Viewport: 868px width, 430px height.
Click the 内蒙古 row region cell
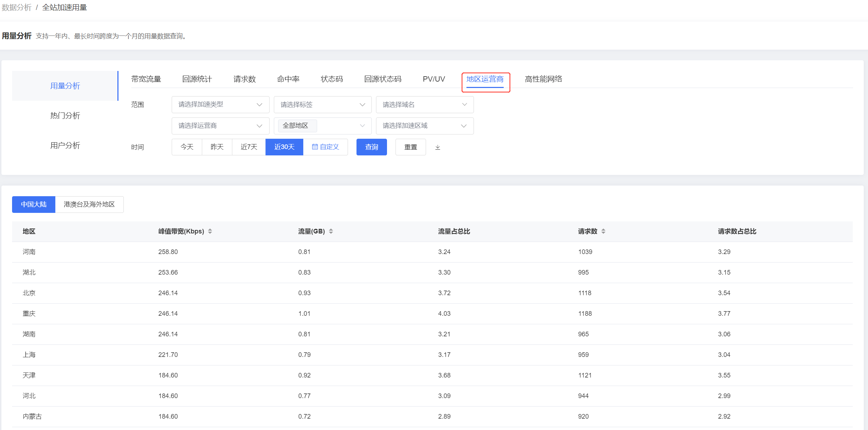tap(32, 417)
